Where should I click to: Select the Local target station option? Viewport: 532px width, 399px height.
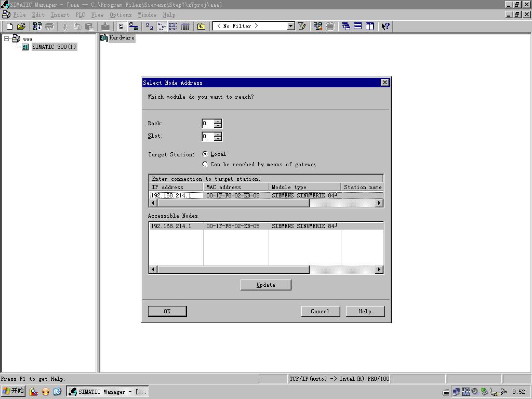(205, 154)
